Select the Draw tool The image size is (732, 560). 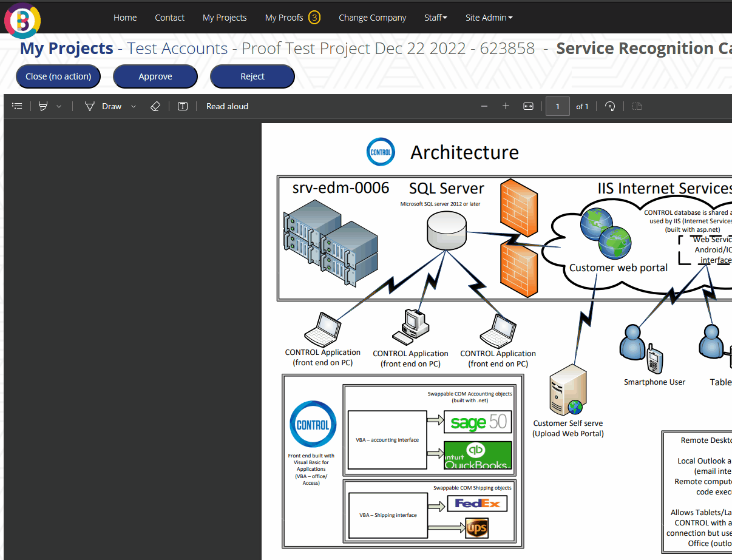[103, 106]
